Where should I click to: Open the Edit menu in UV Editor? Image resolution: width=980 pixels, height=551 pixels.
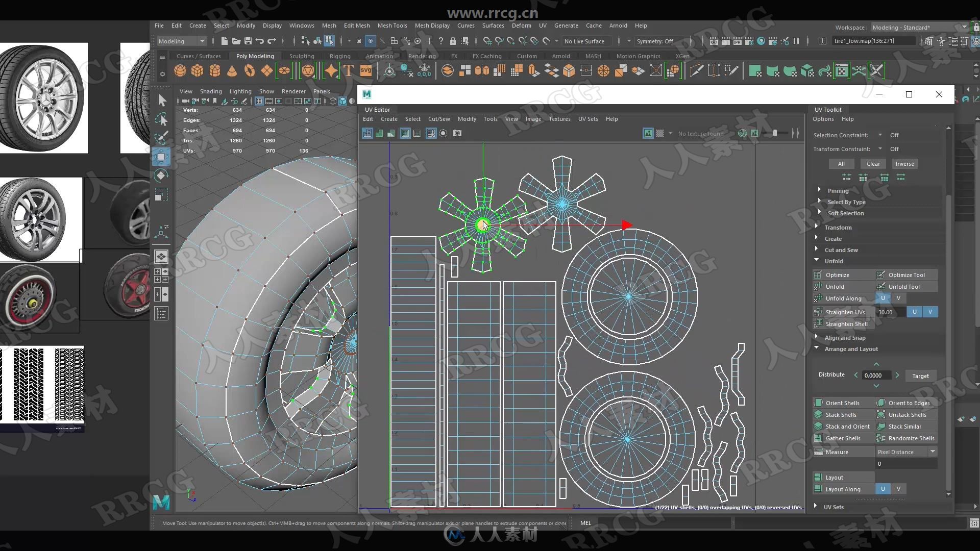click(x=368, y=119)
